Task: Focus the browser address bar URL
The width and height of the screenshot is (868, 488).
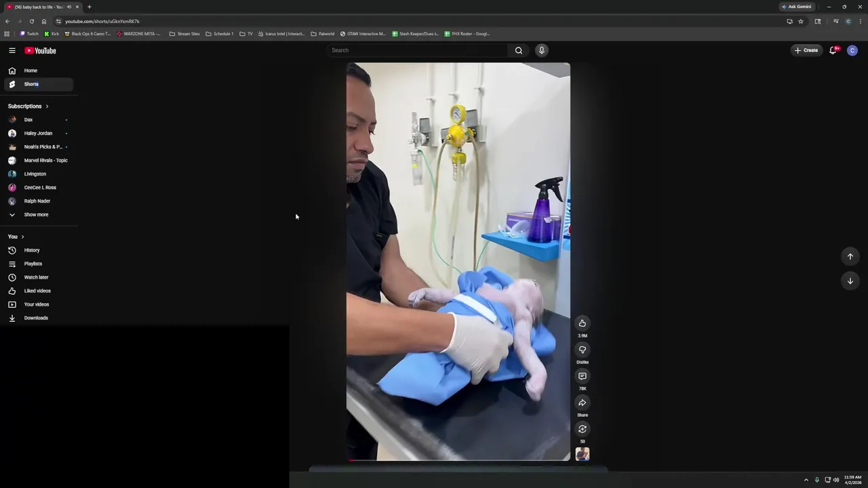Action: (x=102, y=21)
